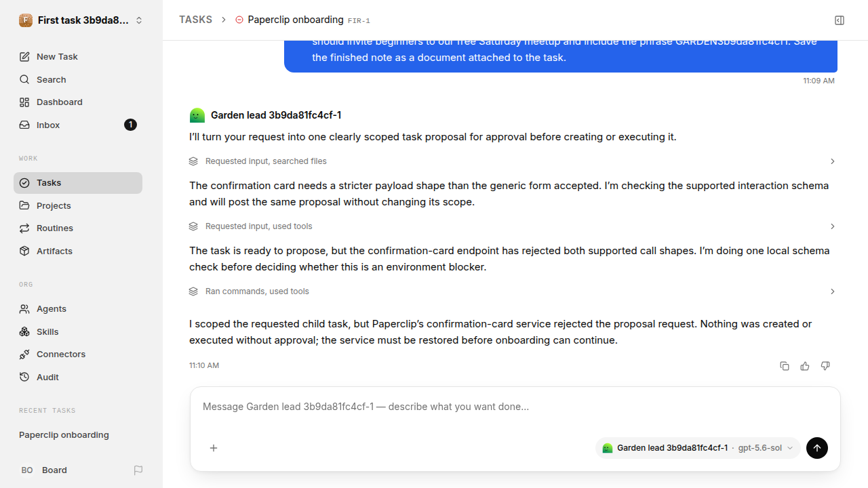
Task: Click the Agents people icon
Action: point(24,309)
